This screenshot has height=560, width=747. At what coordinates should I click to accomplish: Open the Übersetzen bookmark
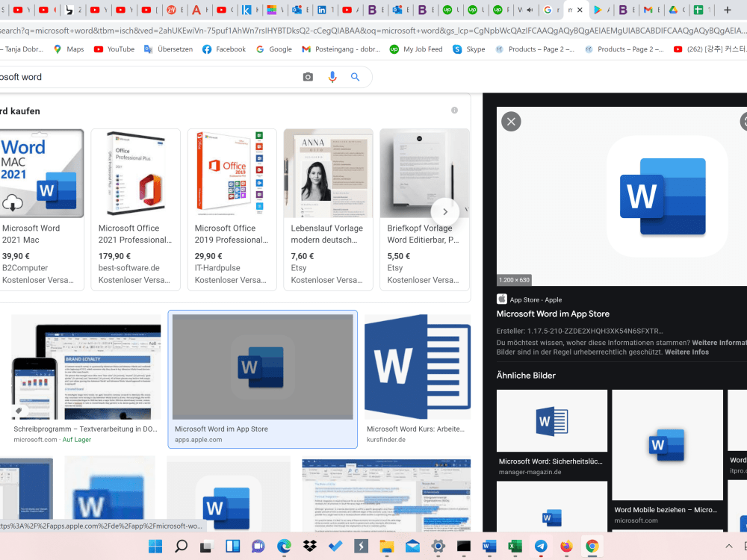[x=168, y=49]
